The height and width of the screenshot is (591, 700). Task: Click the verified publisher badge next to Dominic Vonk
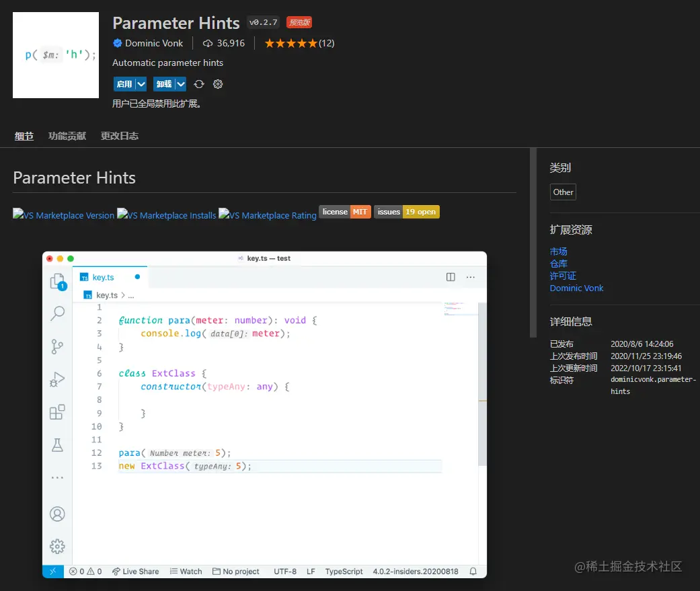click(x=118, y=43)
